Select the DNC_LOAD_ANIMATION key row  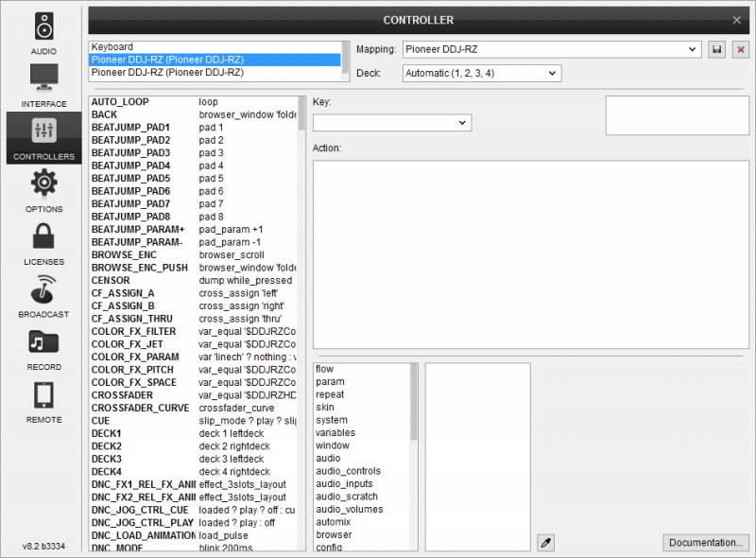(x=194, y=536)
